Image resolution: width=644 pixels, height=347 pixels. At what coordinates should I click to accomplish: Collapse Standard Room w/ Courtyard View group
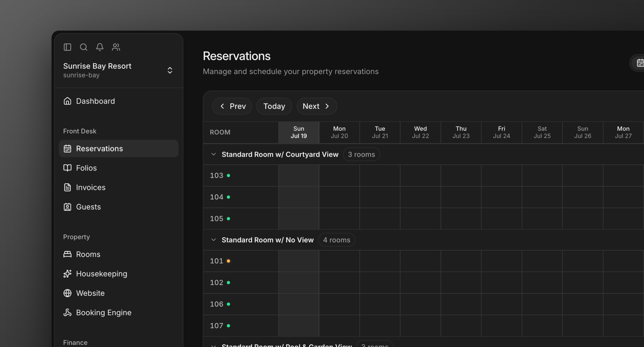tap(213, 154)
